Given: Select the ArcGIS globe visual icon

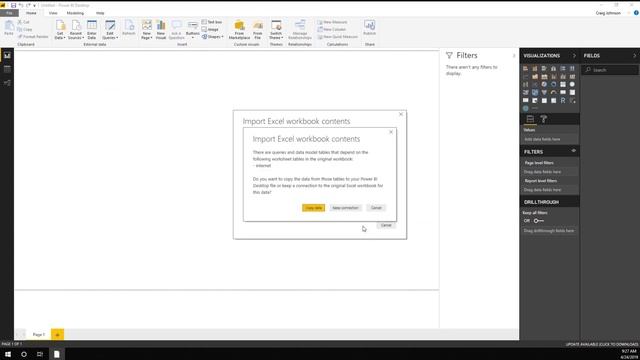Looking at the screenshot, I should point(525,108).
